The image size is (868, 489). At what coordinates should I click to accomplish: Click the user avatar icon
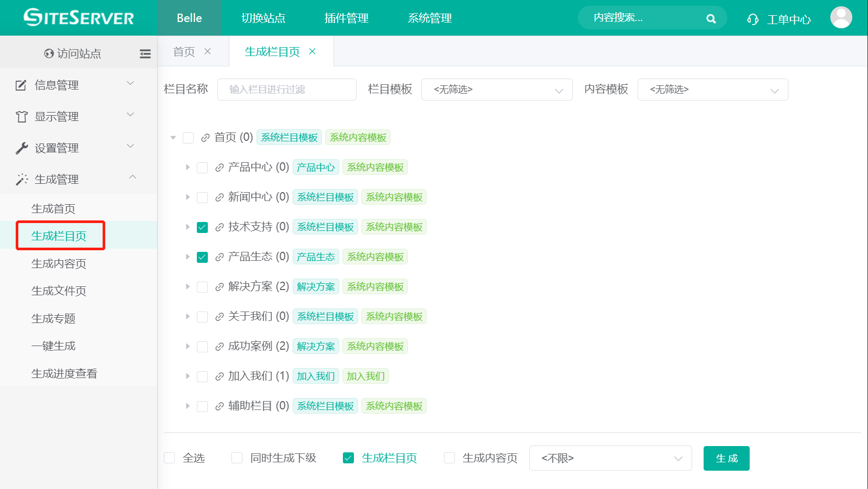point(841,18)
